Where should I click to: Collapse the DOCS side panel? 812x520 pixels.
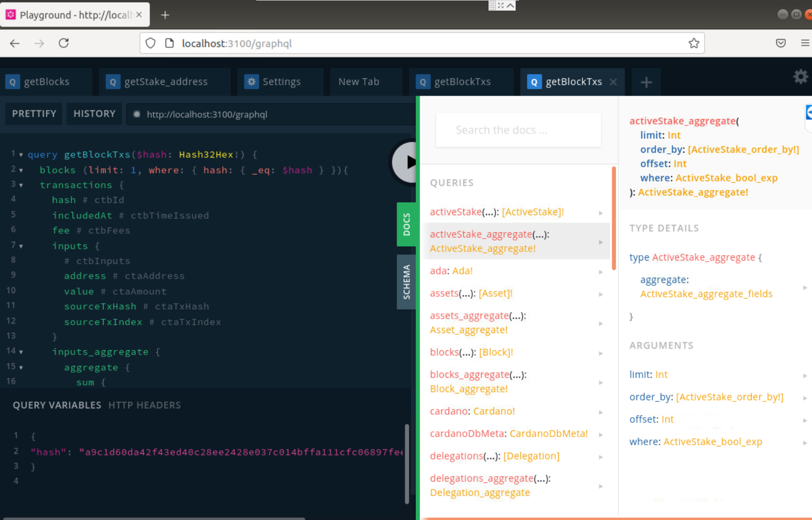[x=406, y=224]
